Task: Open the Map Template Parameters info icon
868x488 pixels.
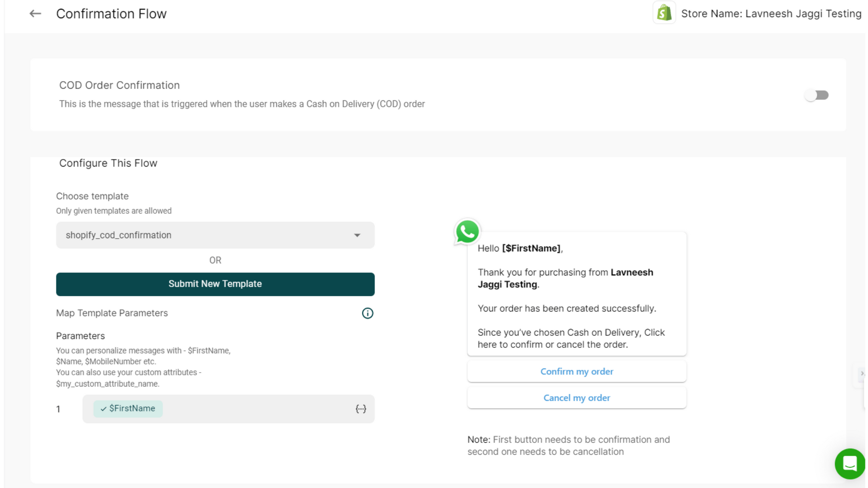Action: [367, 313]
